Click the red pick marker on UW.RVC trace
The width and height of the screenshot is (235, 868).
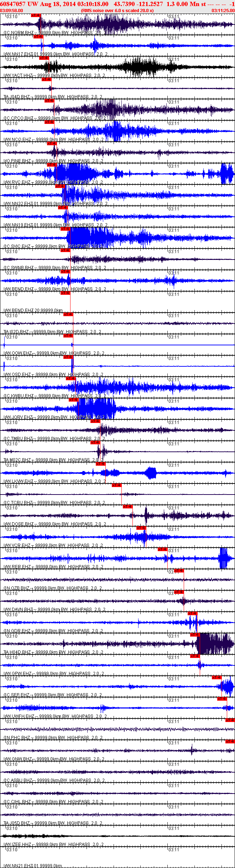[52, 165]
